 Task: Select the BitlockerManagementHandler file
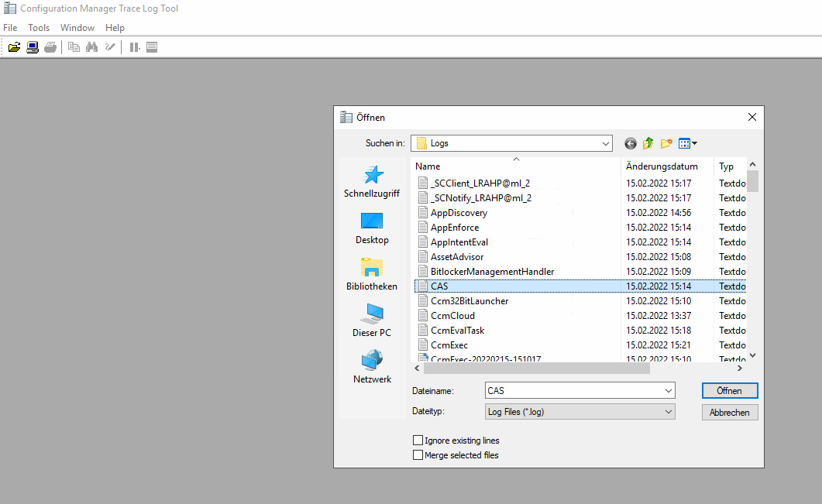coord(492,272)
